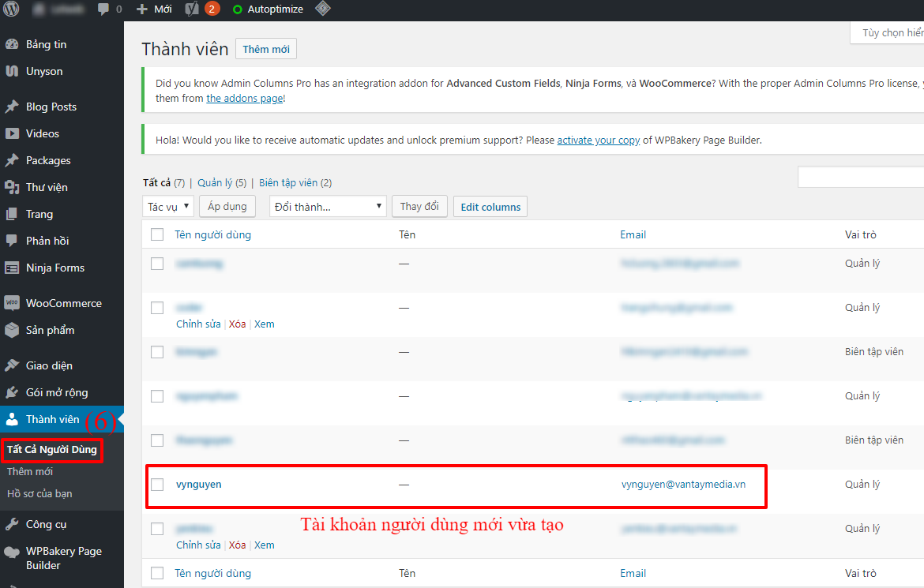The height and width of the screenshot is (588, 924).
Task: Click the Ninja Forms icon
Action: 12,268
